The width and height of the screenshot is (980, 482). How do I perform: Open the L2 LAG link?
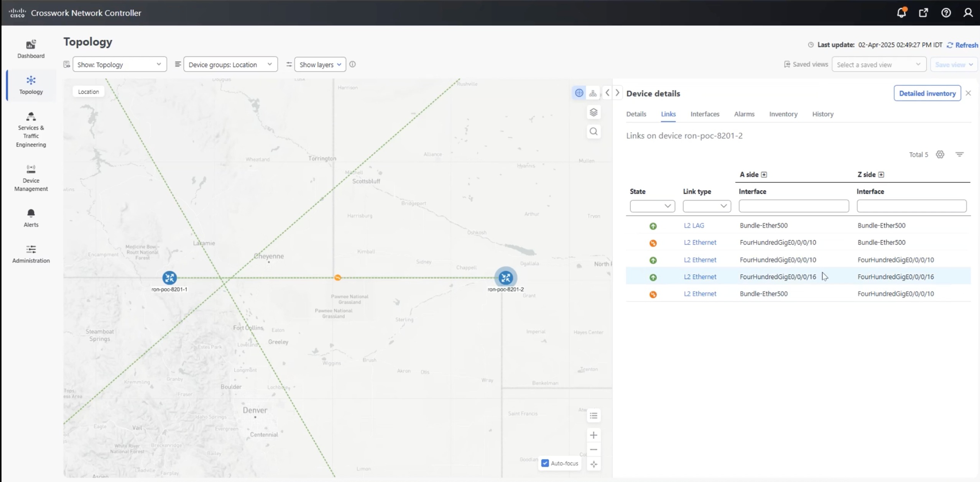coord(694,226)
